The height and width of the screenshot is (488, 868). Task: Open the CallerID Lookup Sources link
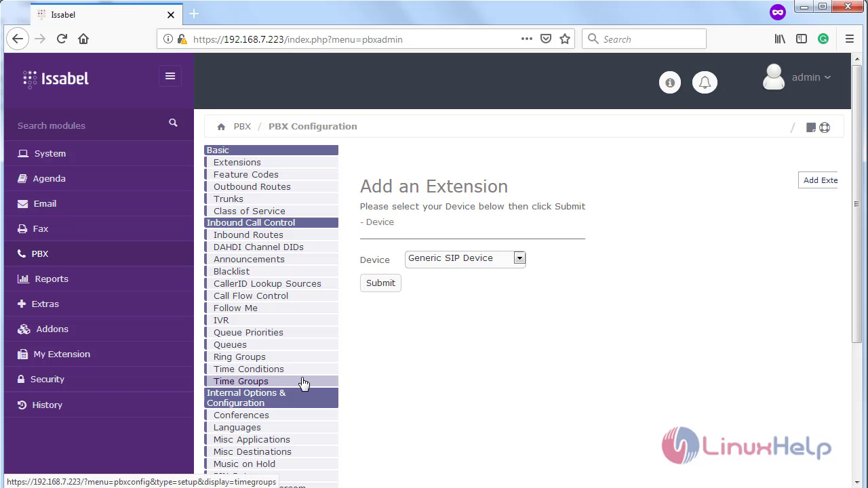coord(267,283)
